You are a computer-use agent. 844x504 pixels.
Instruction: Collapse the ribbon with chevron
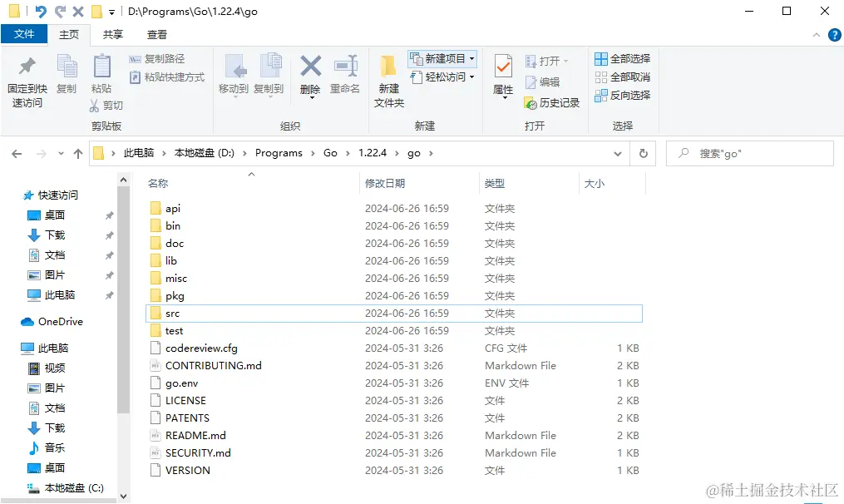pyautogui.click(x=817, y=35)
